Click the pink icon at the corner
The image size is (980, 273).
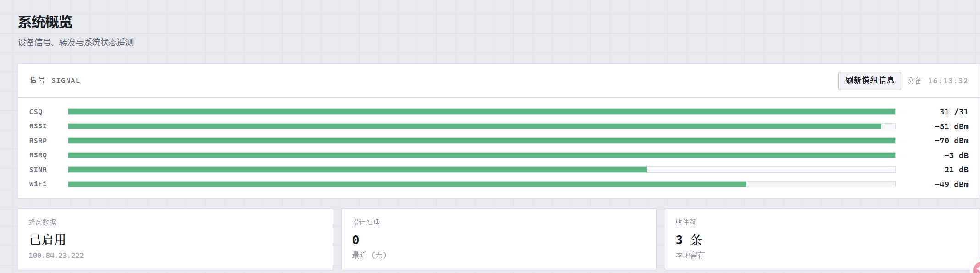(976, 267)
